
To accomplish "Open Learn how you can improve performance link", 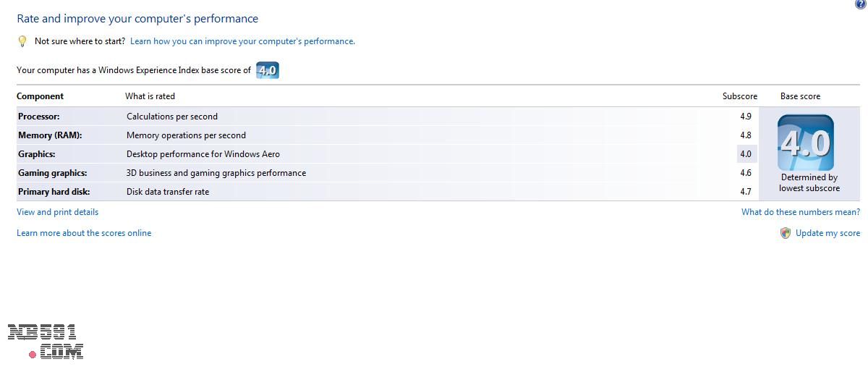I will (242, 41).
